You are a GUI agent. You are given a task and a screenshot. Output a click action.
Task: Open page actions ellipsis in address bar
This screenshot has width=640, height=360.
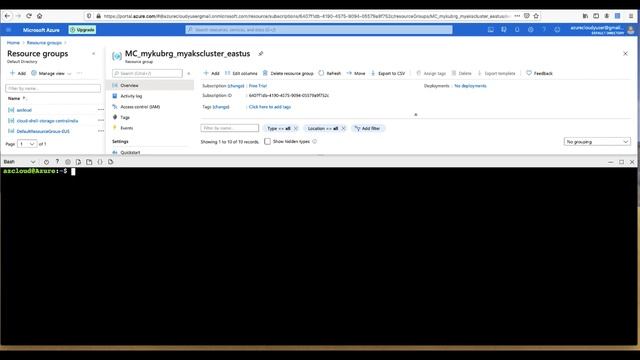517,16
